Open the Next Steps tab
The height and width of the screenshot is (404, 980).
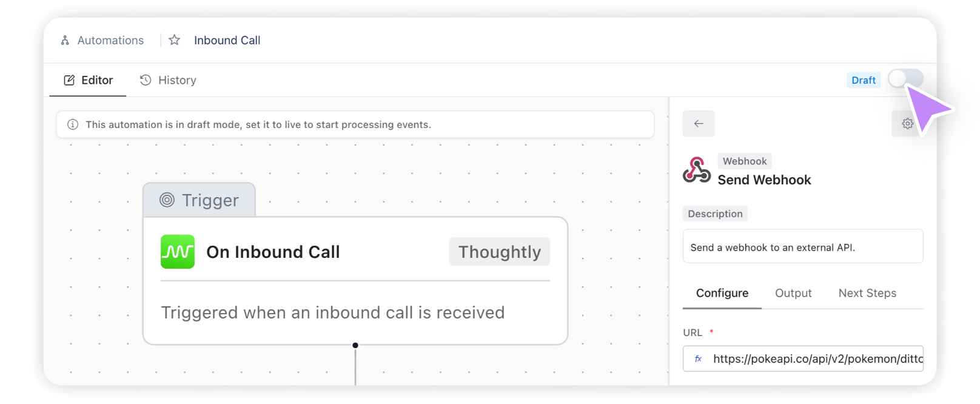(867, 293)
